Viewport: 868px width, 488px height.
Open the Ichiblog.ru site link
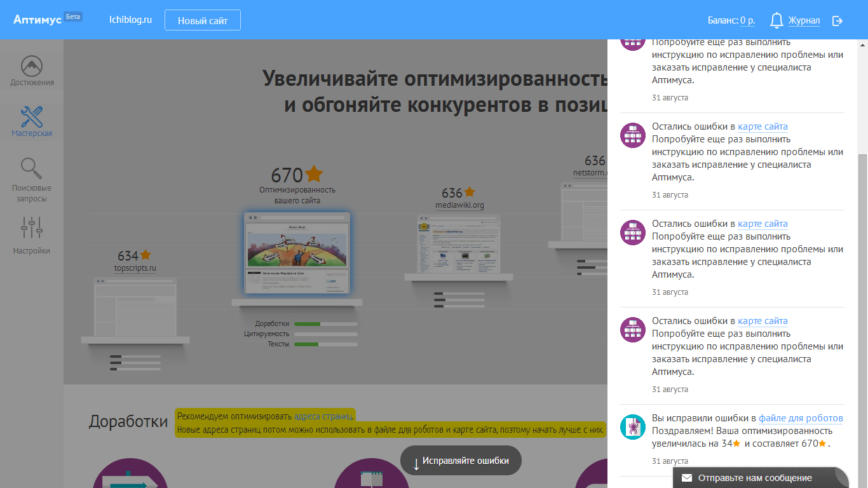tap(130, 20)
